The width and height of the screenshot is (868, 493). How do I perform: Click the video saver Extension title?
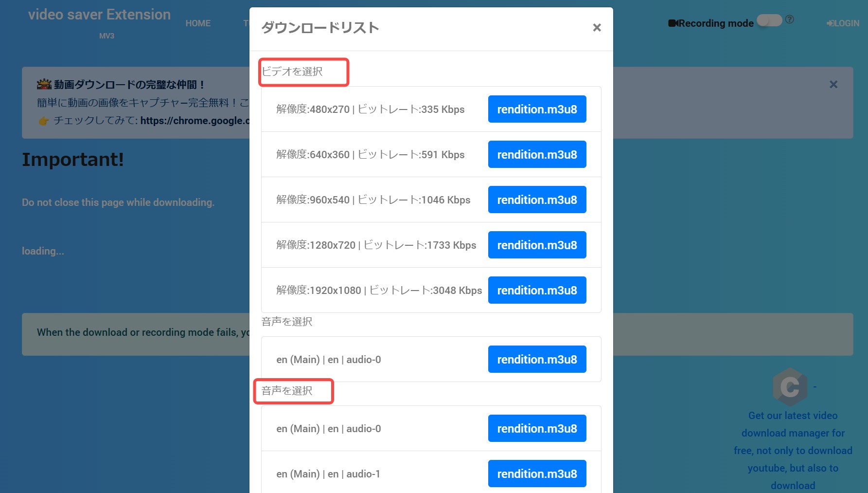pyautogui.click(x=99, y=15)
